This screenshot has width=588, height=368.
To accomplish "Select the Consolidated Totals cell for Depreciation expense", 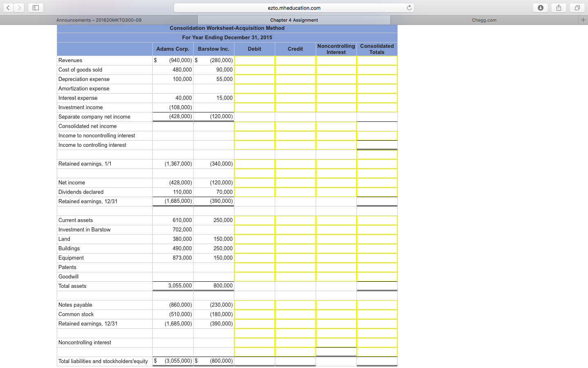I will pos(377,79).
